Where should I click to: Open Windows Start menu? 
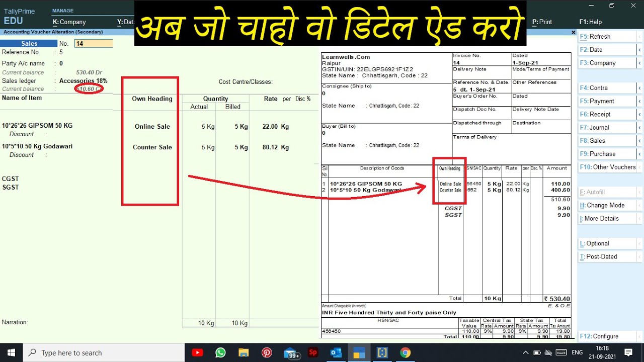(x=11, y=352)
